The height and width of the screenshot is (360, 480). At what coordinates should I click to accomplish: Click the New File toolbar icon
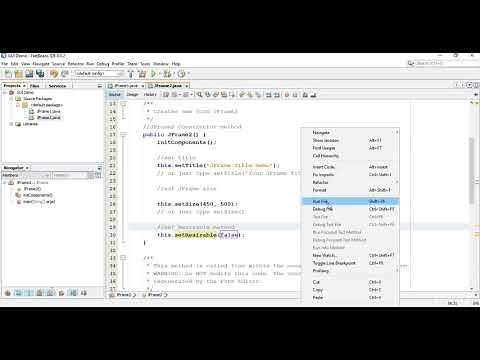coord(8,74)
